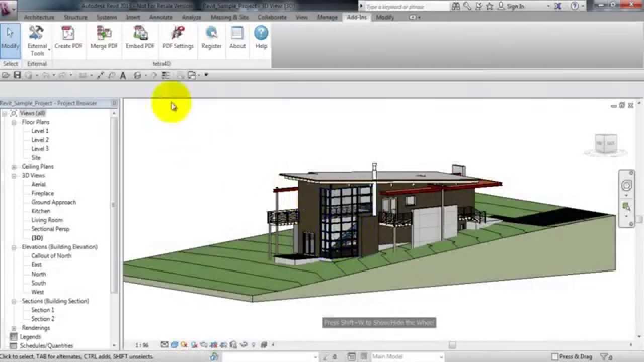Close the Project Browser panel

pyautogui.click(x=114, y=103)
